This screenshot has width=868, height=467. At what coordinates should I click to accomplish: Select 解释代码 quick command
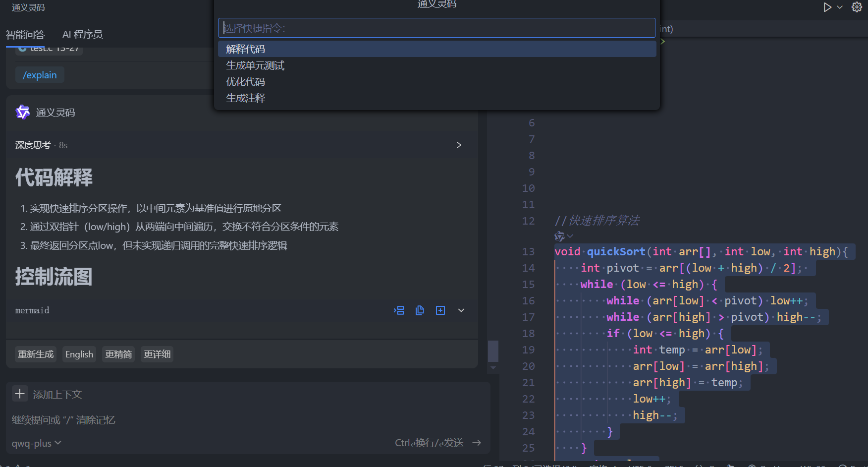point(437,49)
